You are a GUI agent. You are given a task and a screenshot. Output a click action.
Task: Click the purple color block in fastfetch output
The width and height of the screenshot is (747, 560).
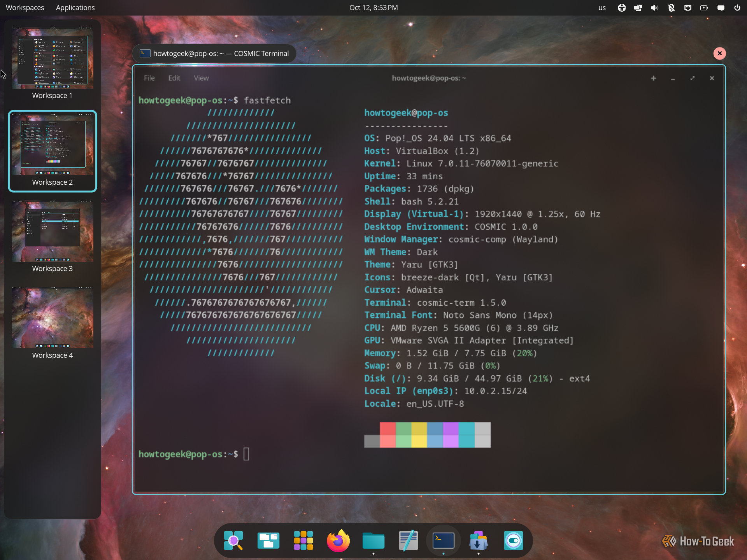tap(451, 435)
